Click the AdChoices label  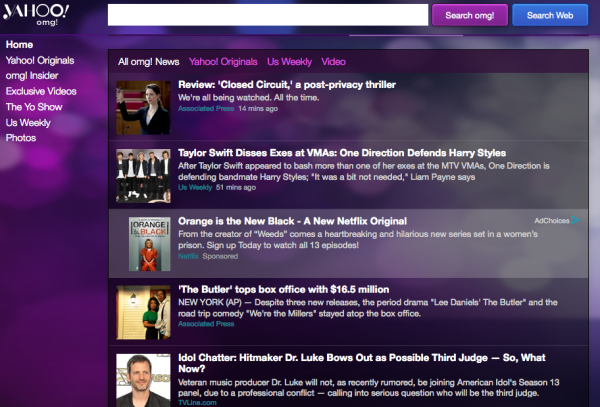tap(551, 220)
